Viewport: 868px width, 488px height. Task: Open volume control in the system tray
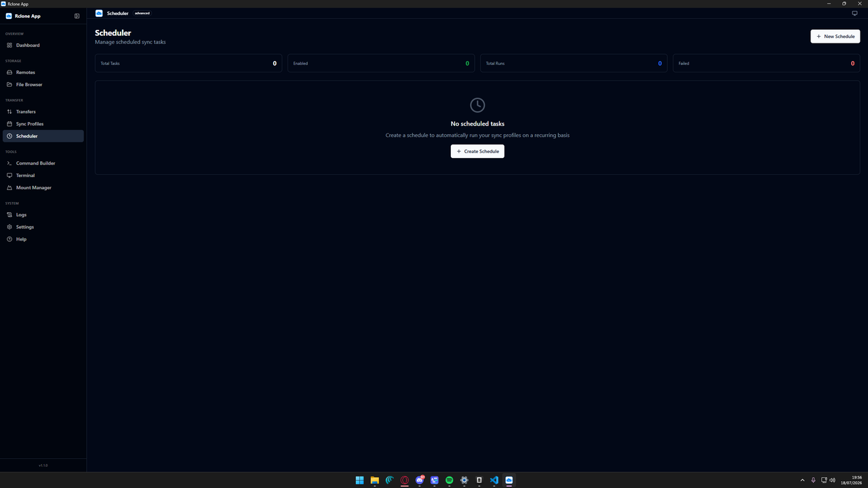(832, 480)
